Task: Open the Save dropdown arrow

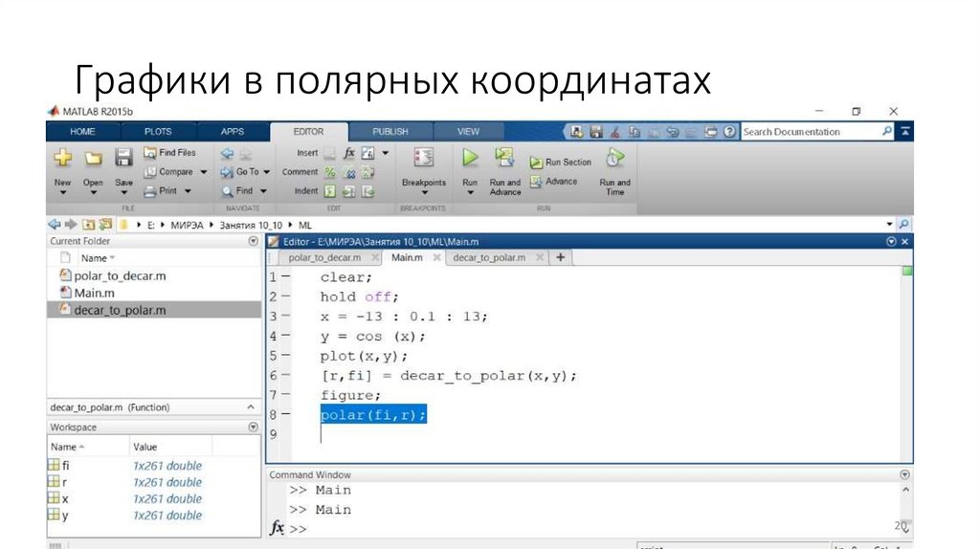Action: pos(123,193)
